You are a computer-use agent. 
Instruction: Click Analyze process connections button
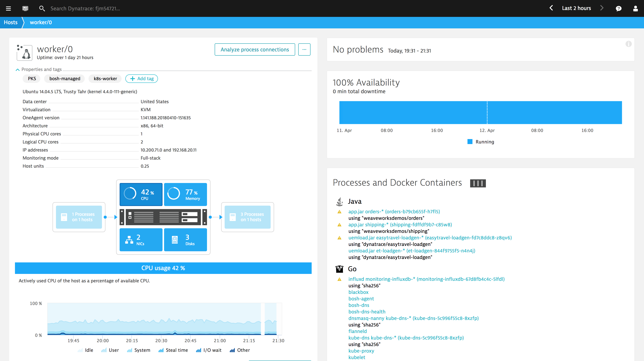(x=255, y=49)
